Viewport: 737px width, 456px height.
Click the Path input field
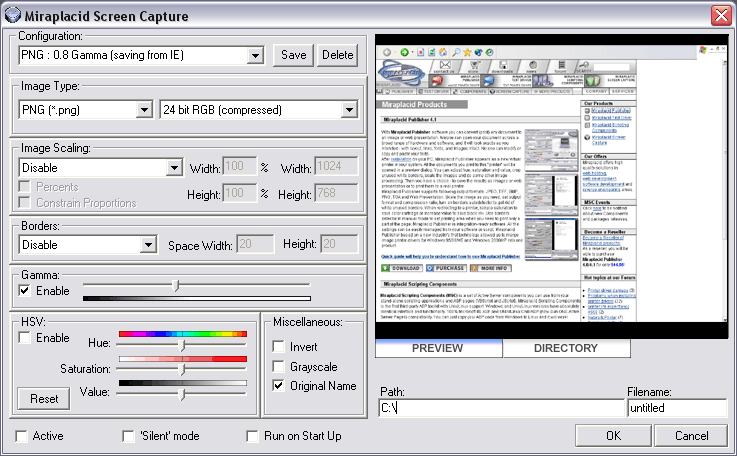point(502,408)
